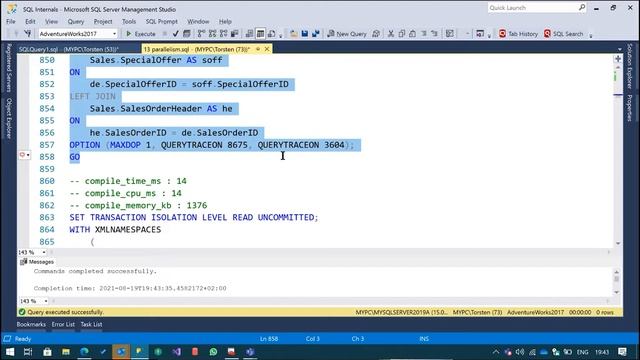Pin the 13 parallelism.sql tab
The image size is (640, 360).
click(x=258, y=49)
